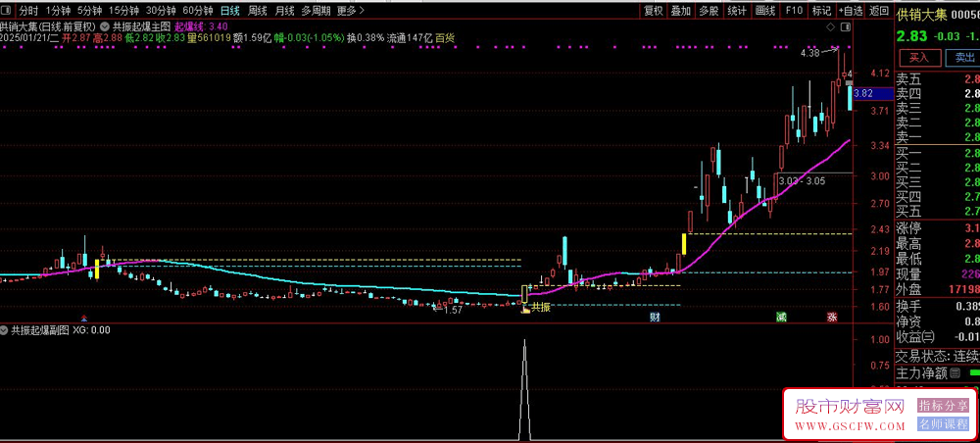Select the 买五 order book row
The image size is (980, 443).
point(938,211)
